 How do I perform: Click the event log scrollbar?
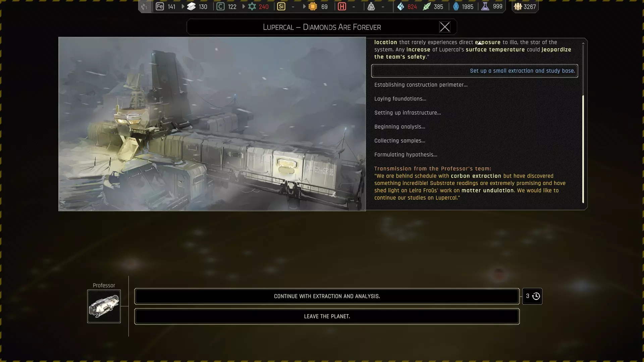(x=583, y=149)
